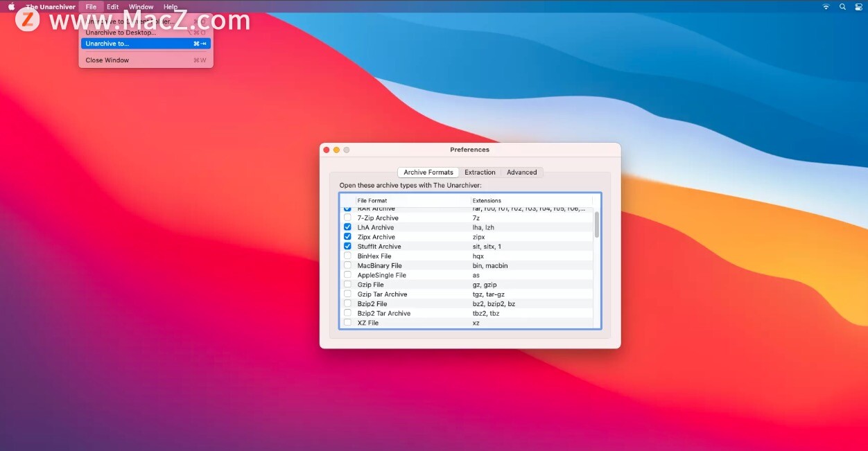This screenshot has height=451, width=868.
Task: Select the "LhA Archive" row name
Action: click(376, 227)
